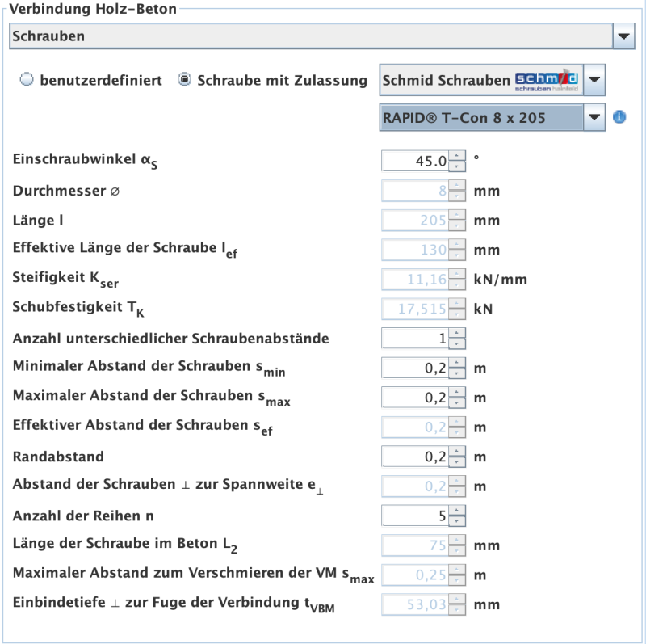Click the up stepper for Anzahl unterschiedlicher Schraubenabstände
This screenshot has height=644, width=646.
(x=458, y=334)
